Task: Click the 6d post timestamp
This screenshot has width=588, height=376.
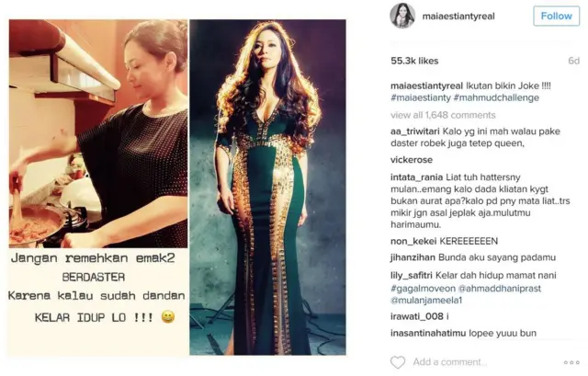Action: coord(573,61)
